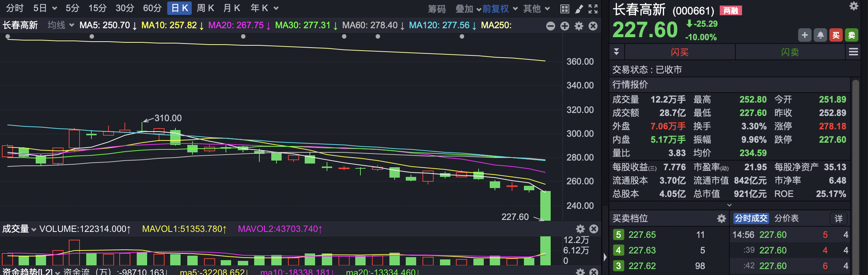
Task: Select sell level 4 order at 227.63
Action: [x=670, y=250]
